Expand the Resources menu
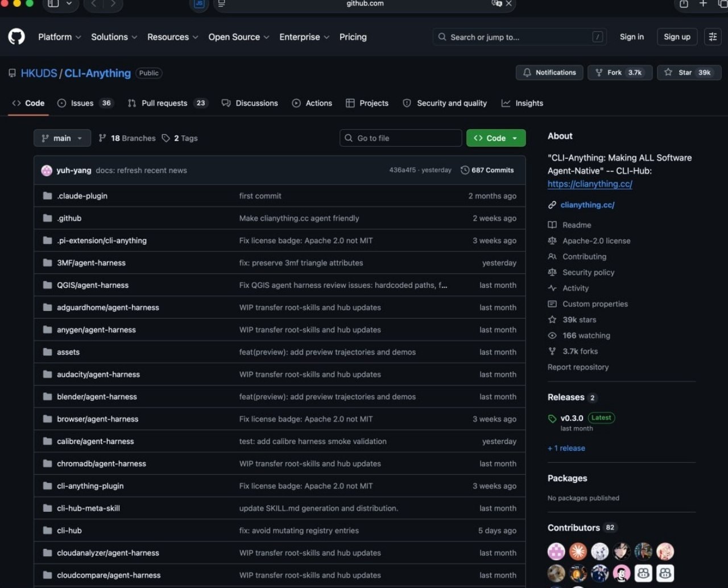This screenshot has height=588, width=728. pyautogui.click(x=173, y=37)
